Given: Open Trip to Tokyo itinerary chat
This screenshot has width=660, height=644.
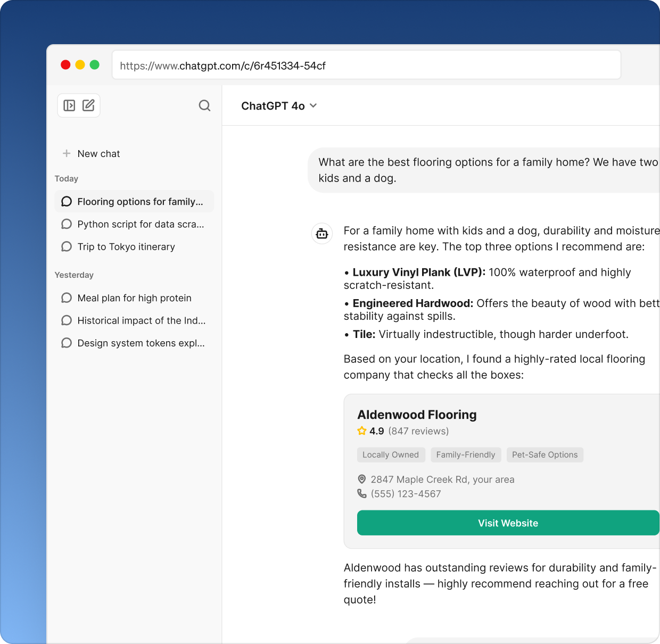Looking at the screenshot, I should [134, 246].
